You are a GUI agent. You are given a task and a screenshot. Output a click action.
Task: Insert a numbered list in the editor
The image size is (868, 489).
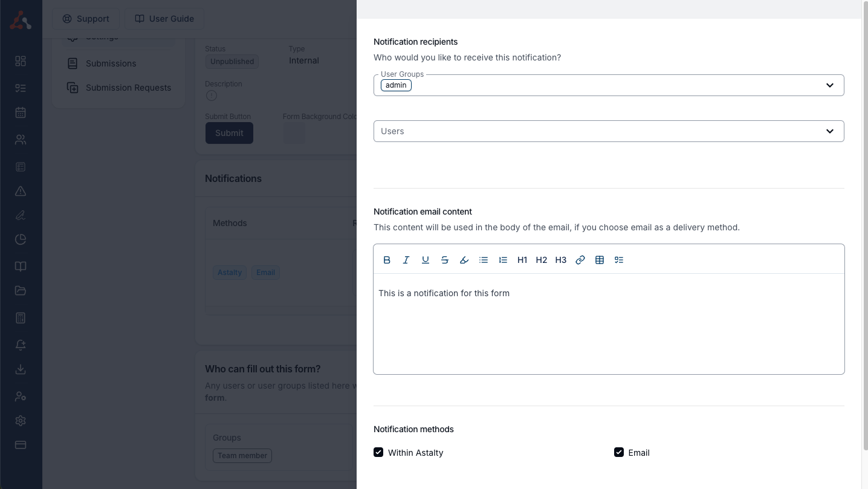coord(503,260)
